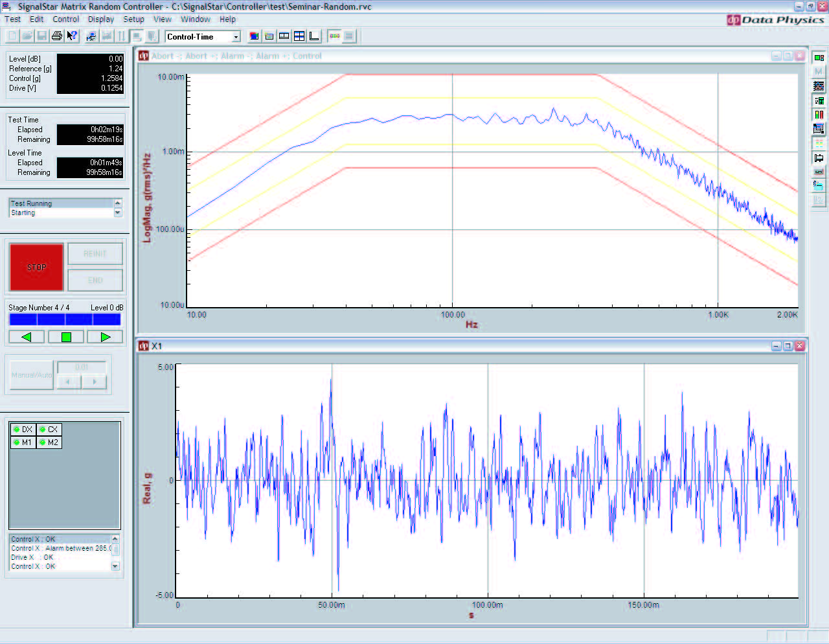Select 'Control X : Alarm between' log line
Viewport: 829px width, 644px height.
tap(60, 548)
